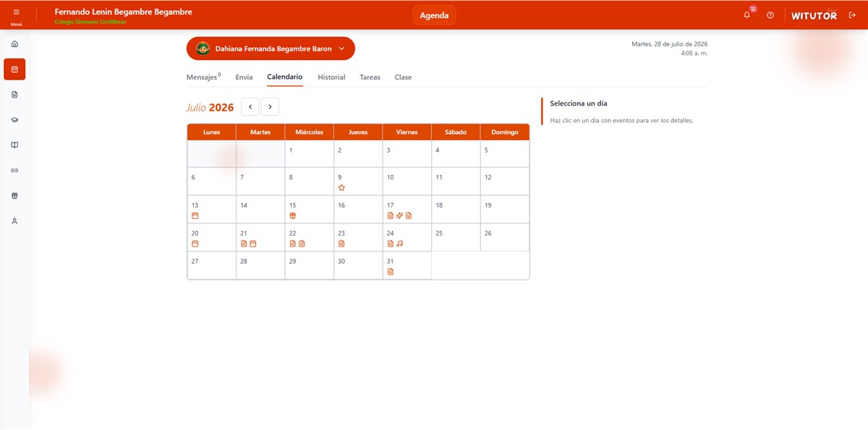Open student selector Dahiana Fernanda dropdown
Viewport: 868px width, 430px height.
pyautogui.click(x=271, y=48)
